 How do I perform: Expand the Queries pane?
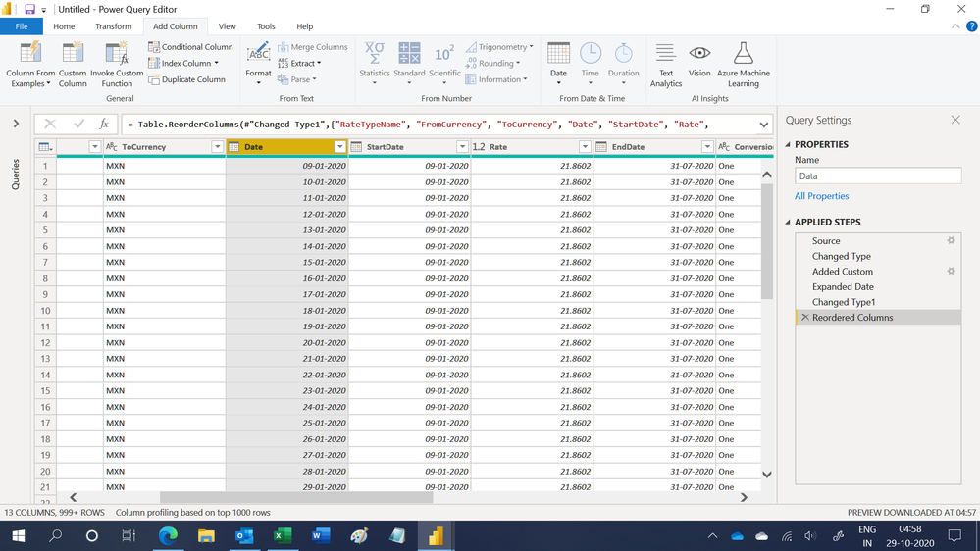[16, 124]
